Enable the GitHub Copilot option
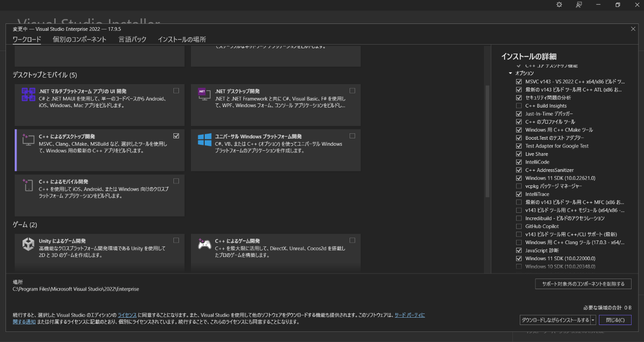 pyautogui.click(x=519, y=226)
